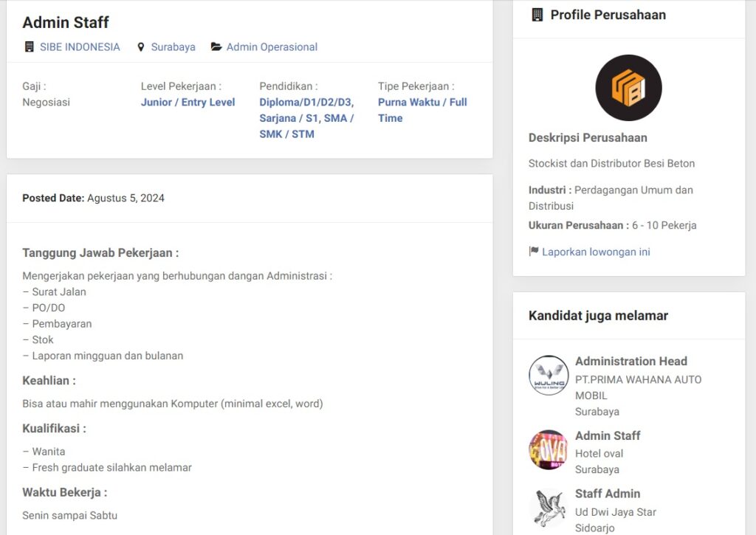Open the SIBE Indonesia orange company logo
This screenshot has width=756, height=535.
(x=628, y=88)
